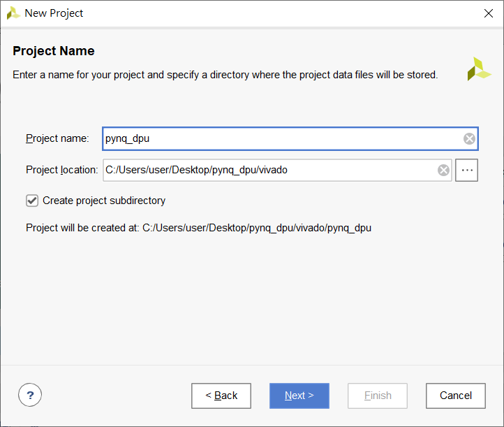This screenshot has height=427, width=504.
Task: Clear the Project name field text
Action: click(x=469, y=138)
